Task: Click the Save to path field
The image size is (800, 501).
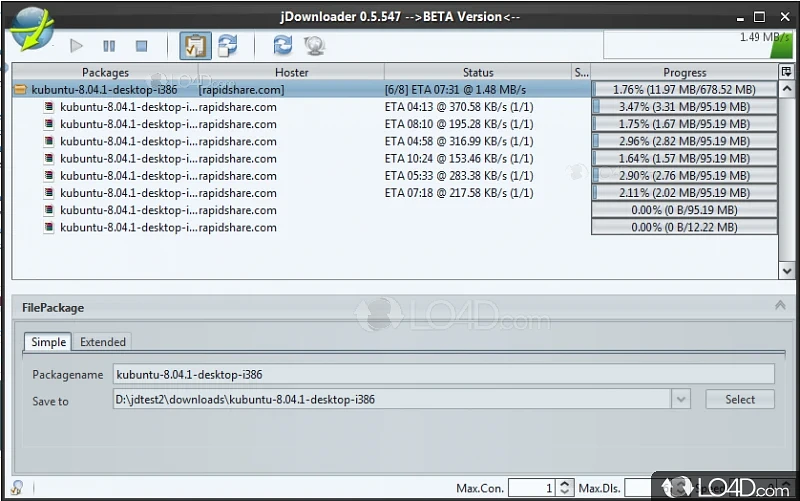Action: tap(392, 399)
